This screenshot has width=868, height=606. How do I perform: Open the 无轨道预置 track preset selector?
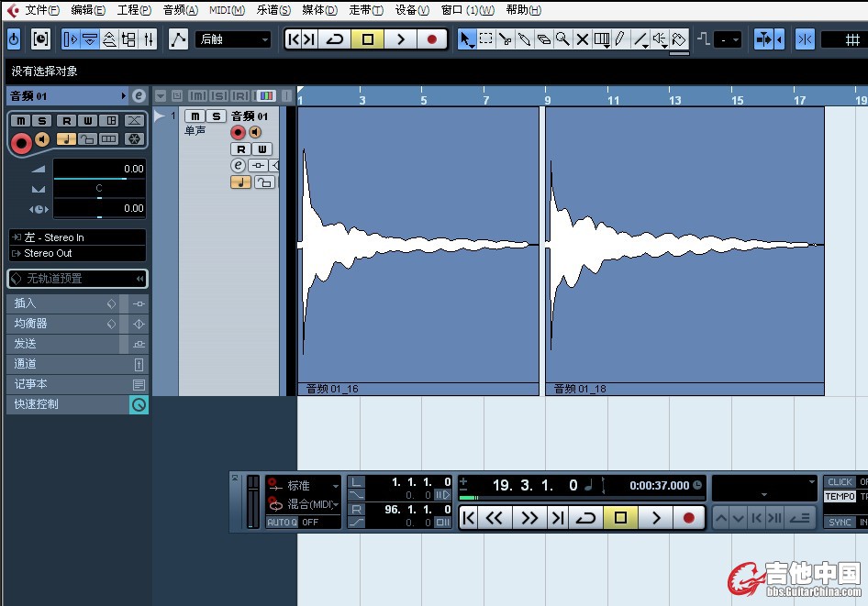click(x=77, y=279)
